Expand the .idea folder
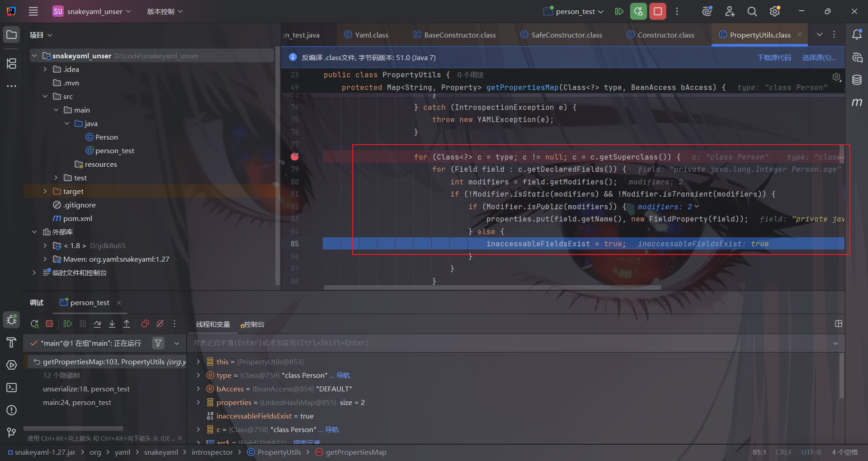868x461 pixels. point(45,69)
